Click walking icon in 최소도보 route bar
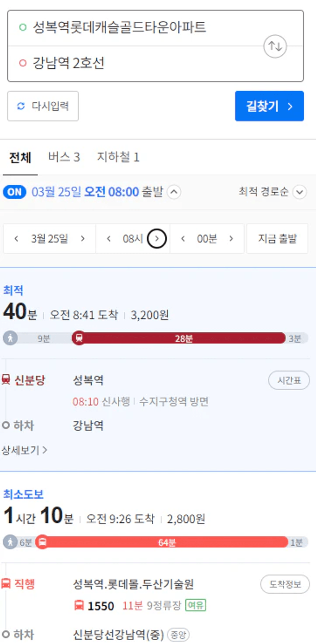Screen dimensions: 316x644 tap(10, 542)
